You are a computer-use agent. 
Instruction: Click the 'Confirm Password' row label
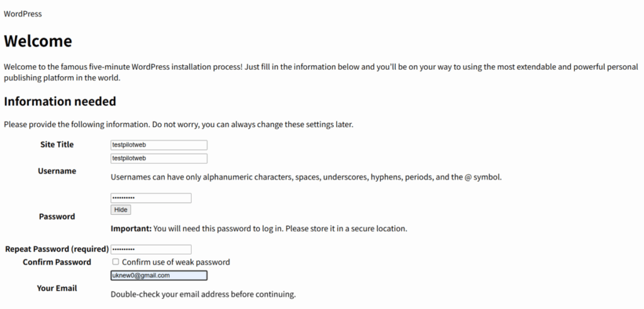click(57, 262)
